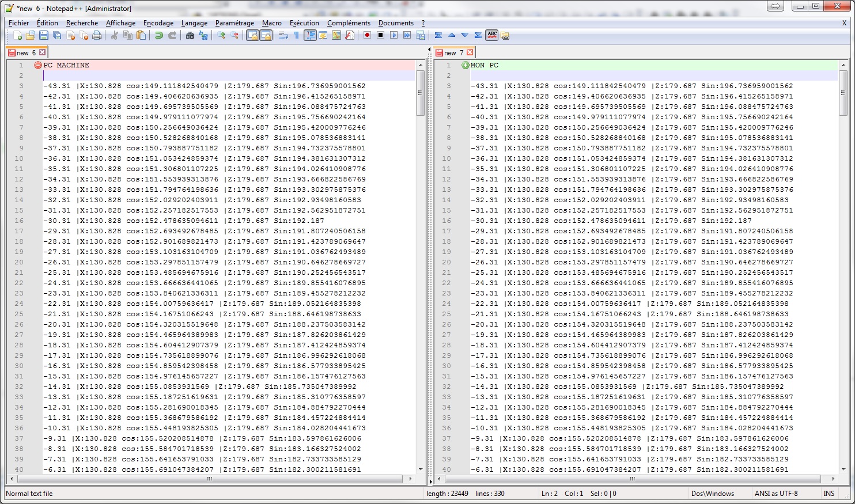Viewport: 855px width, 504px height.
Task: Toggle the INS mode in the status bar
Action: coord(829,494)
